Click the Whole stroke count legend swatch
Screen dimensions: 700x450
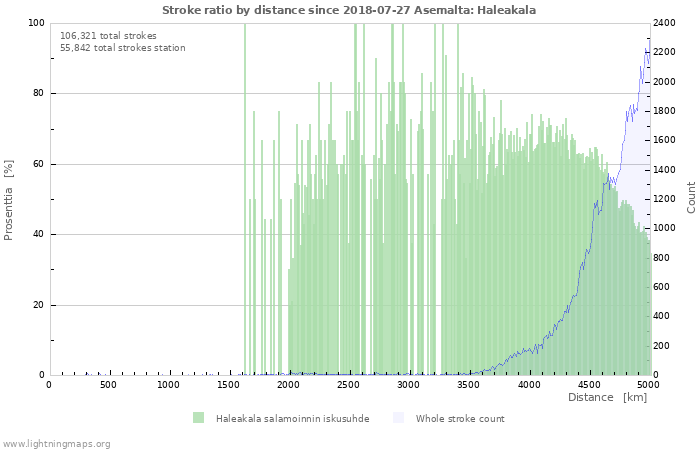click(x=398, y=418)
